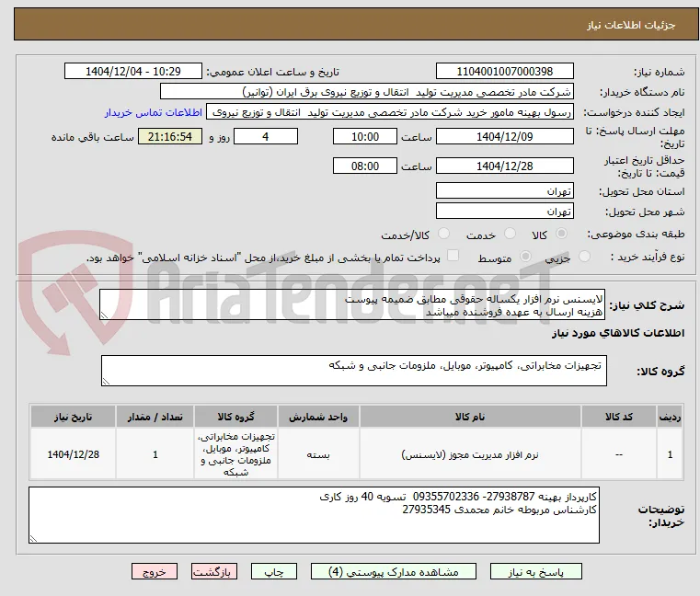This screenshot has width=700, height=596.
Task: Click the واحد شمارش column header
Action: coord(318,417)
